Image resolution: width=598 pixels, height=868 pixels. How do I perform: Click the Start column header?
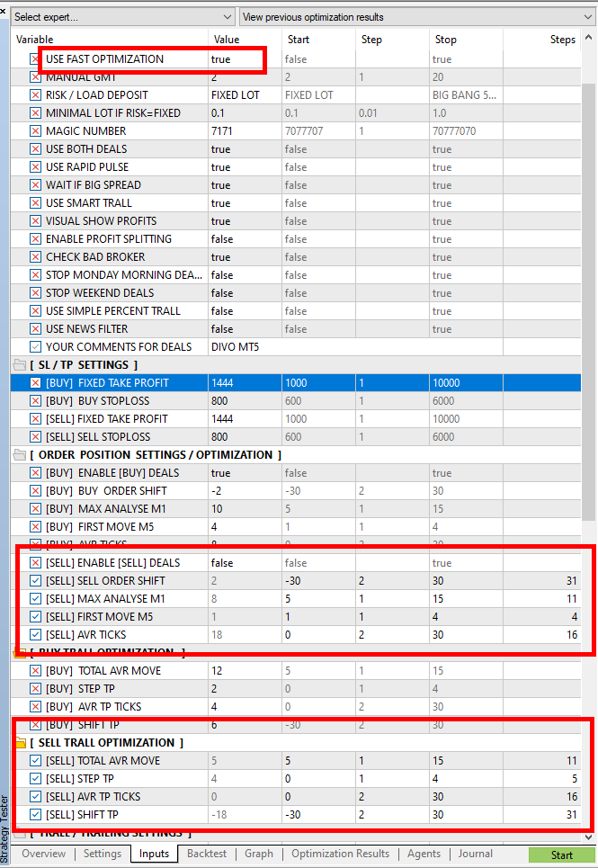point(318,40)
